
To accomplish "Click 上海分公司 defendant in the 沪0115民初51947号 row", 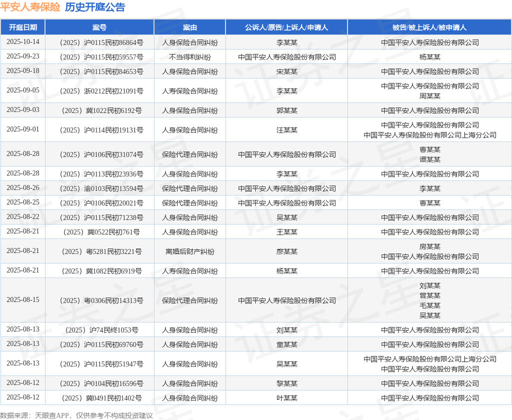I will pyautogui.click(x=429, y=359).
